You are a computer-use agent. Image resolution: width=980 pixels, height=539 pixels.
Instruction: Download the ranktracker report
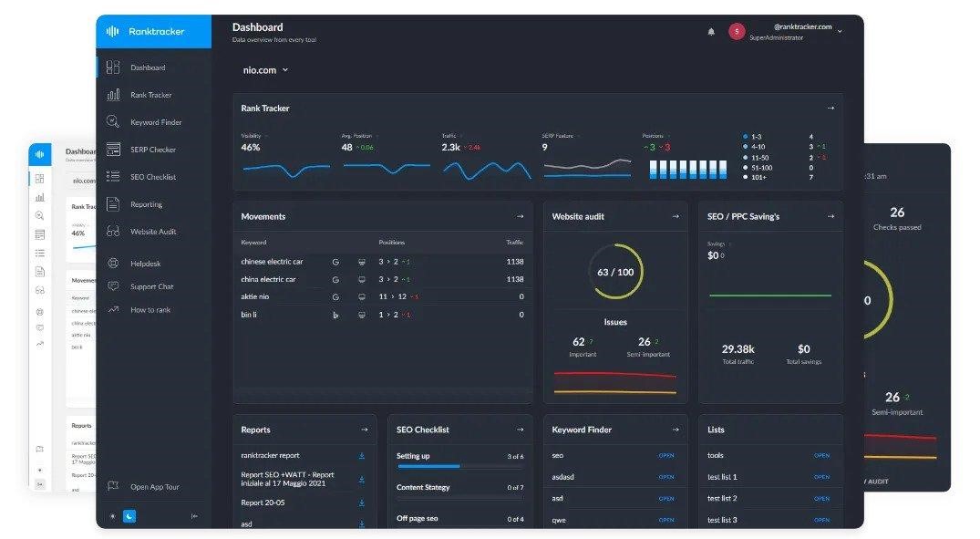[362, 456]
